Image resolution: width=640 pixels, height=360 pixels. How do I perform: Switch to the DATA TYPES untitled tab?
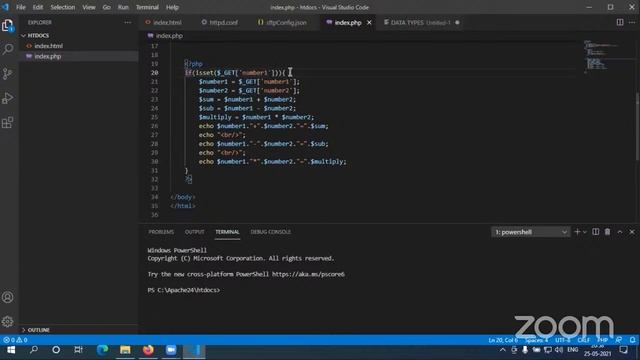(x=420, y=22)
